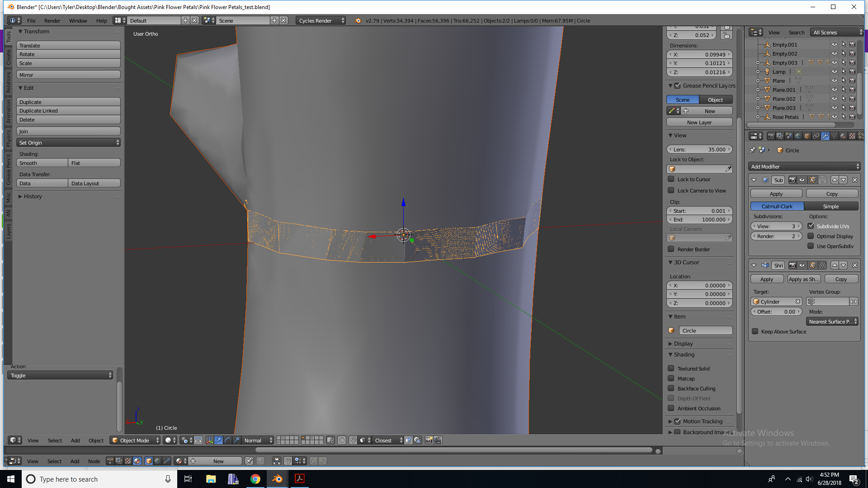Enable the Render Border checkbox
868x488 pixels.
[x=671, y=249]
